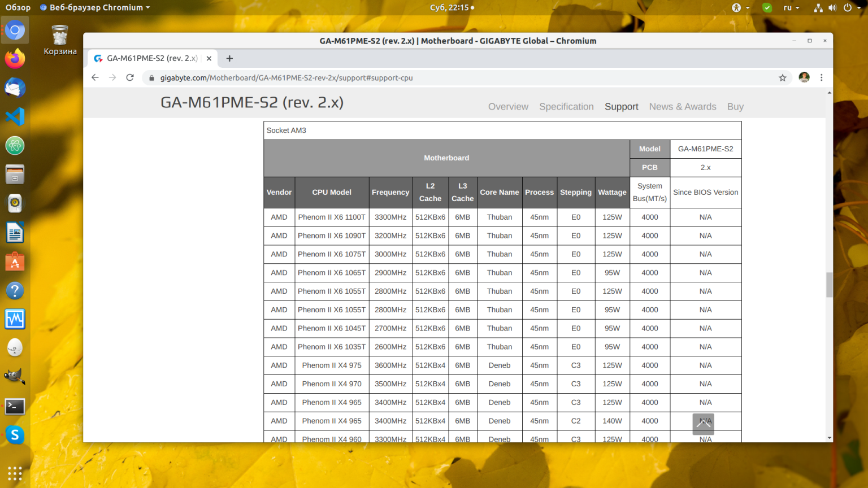Click Phenom II X6 1035T cell
This screenshot has height=488, width=868.
tap(332, 347)
